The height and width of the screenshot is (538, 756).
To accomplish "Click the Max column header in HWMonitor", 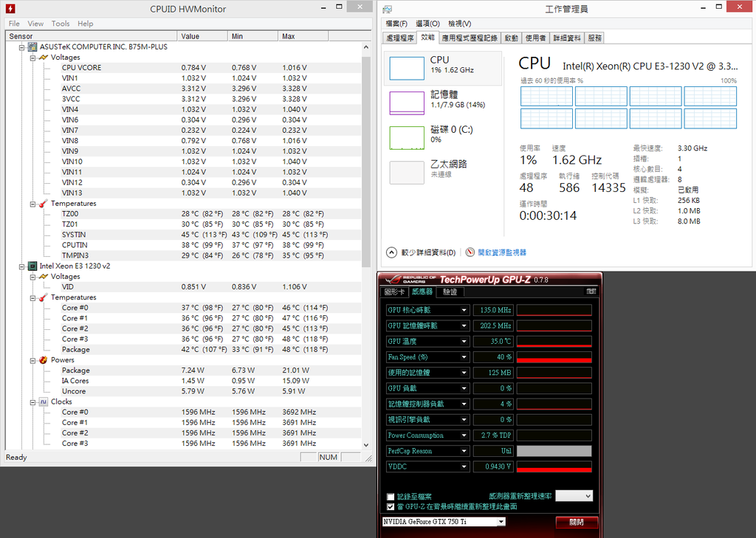I will (x=303, y=37).
